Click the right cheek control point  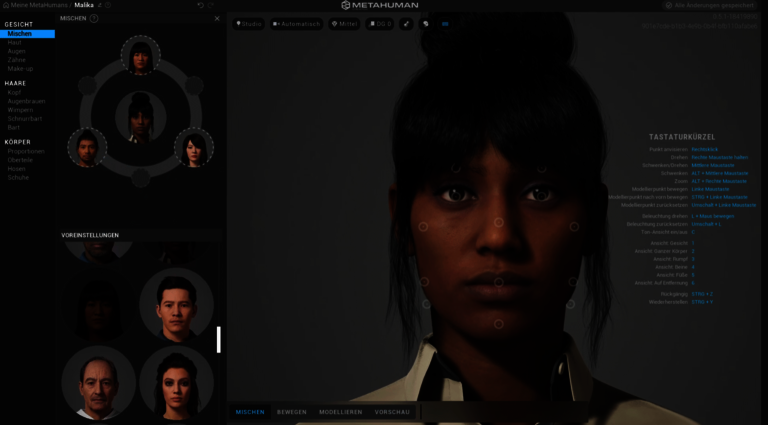point(574,227)
